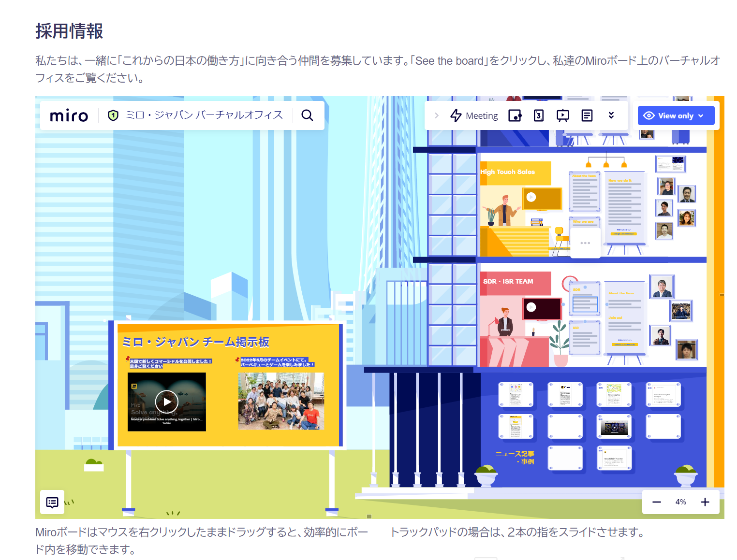This screenshot has height=560, width=737.
Task: Zoom in with the plus button
Action: point(705,502)
